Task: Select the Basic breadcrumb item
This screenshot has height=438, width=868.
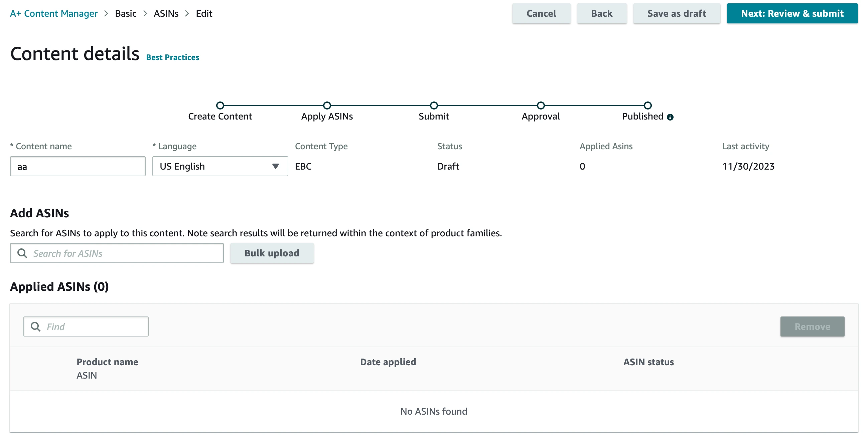Action: [x=126, y=13]
